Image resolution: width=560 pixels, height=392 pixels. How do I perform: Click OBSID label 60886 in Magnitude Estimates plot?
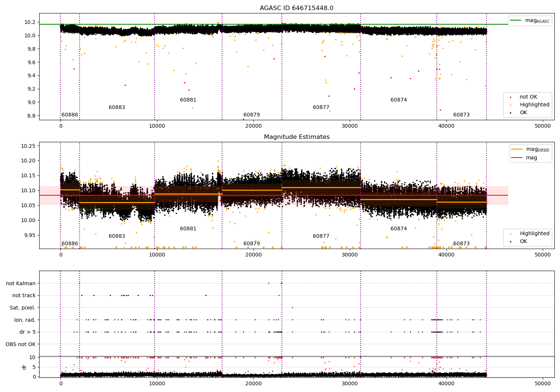tap(70, 244)
